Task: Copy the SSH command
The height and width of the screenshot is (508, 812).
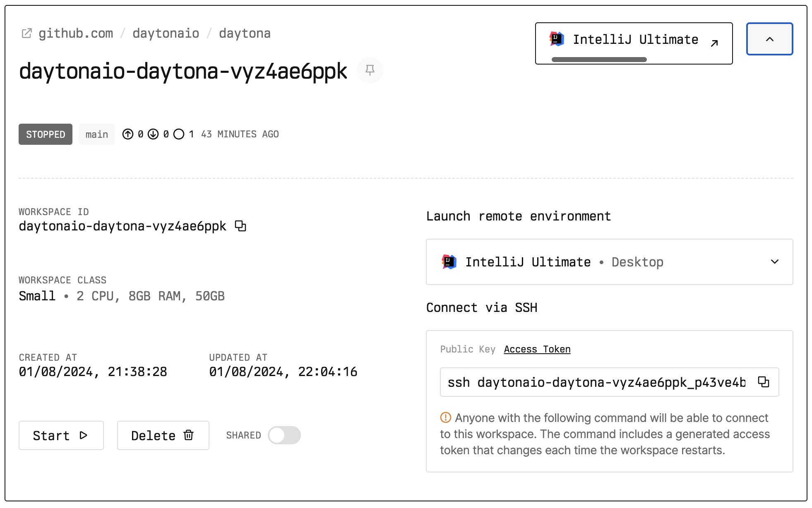Action: point(764,382)
